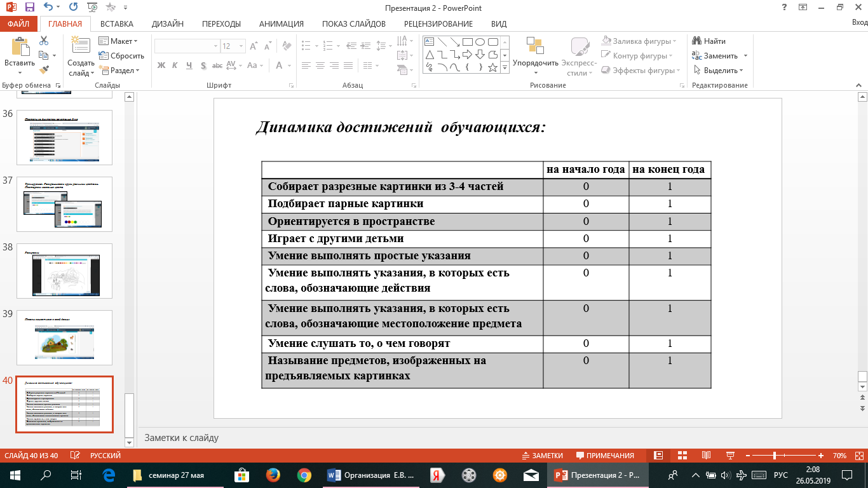Select the Format Painter brush icon
This screenshot has width=868, height=488.
coord(44,69)
